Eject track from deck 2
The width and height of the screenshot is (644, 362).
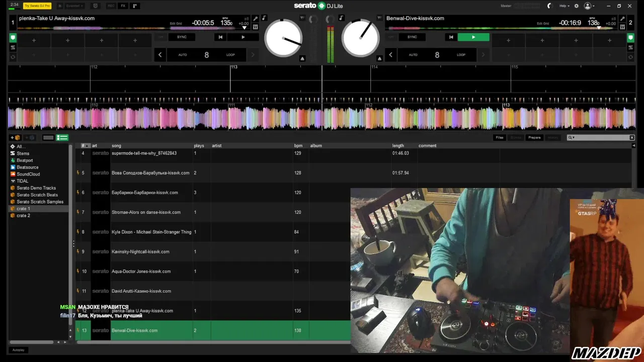(379, 59)
